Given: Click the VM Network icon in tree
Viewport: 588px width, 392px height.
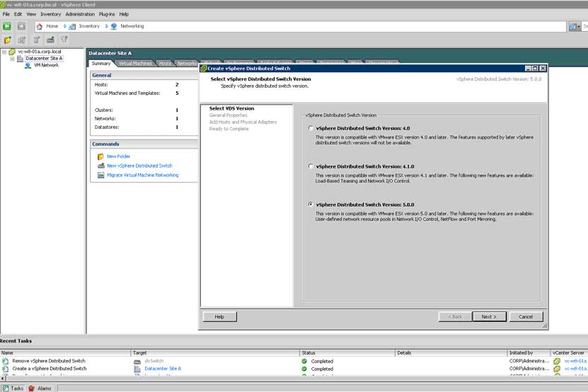Looking at the screenshot, I should tap(28, 65).
